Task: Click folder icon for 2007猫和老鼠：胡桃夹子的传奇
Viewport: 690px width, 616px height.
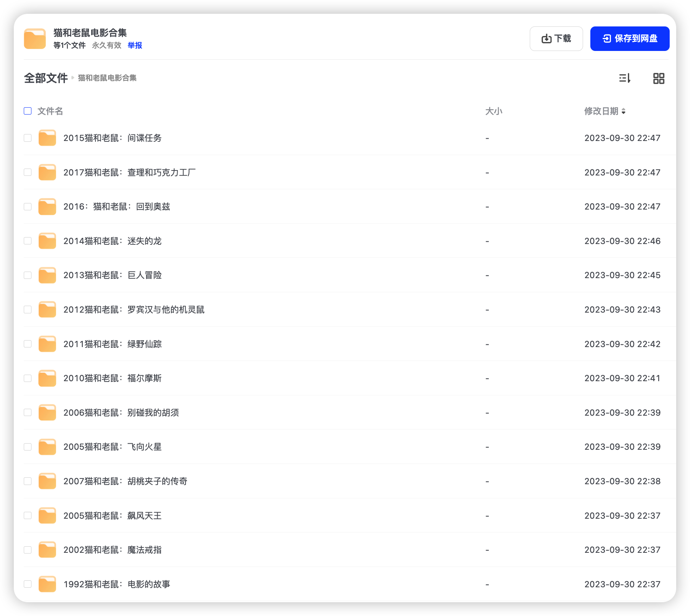Action: coord(48,481)
